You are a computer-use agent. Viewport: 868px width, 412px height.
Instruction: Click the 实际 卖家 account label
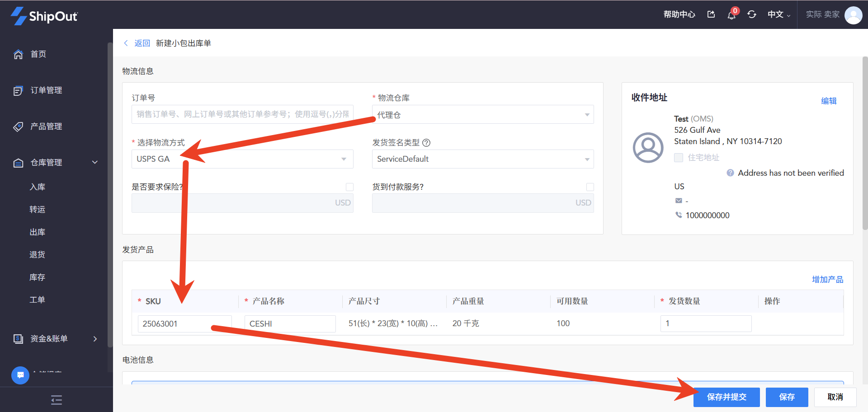coord(822,14)
